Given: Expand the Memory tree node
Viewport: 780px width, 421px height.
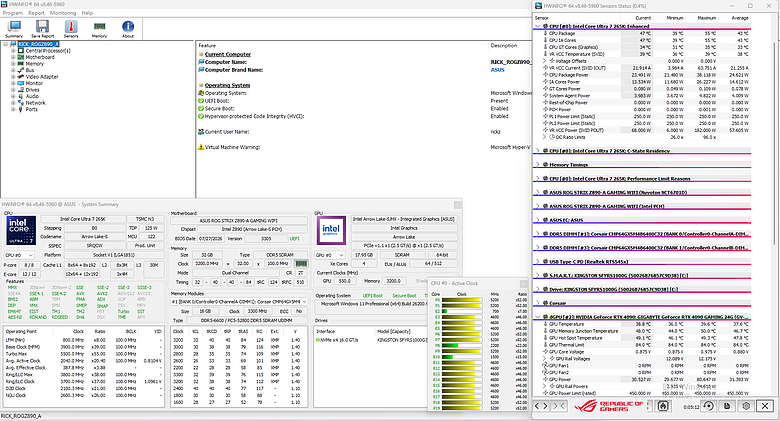Looking at the screenshot, I should click(13, 64).
